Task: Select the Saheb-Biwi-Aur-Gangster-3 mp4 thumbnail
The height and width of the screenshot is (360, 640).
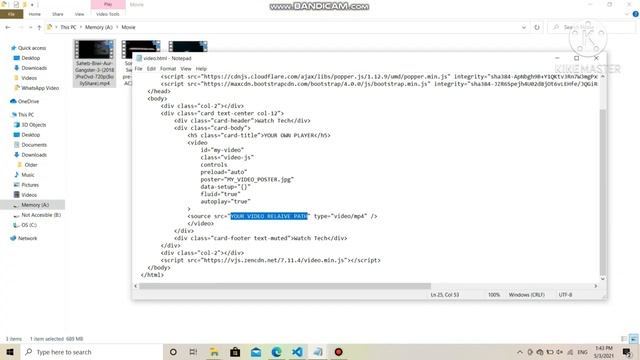Action: pos(94,63)
